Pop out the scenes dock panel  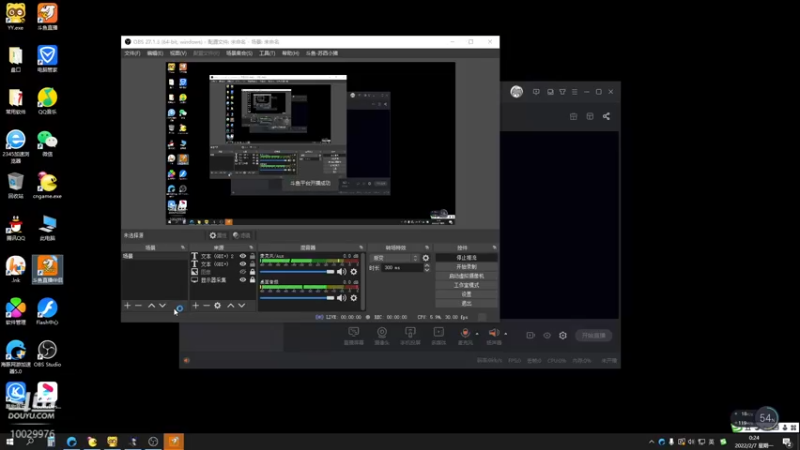click(183, 247)
